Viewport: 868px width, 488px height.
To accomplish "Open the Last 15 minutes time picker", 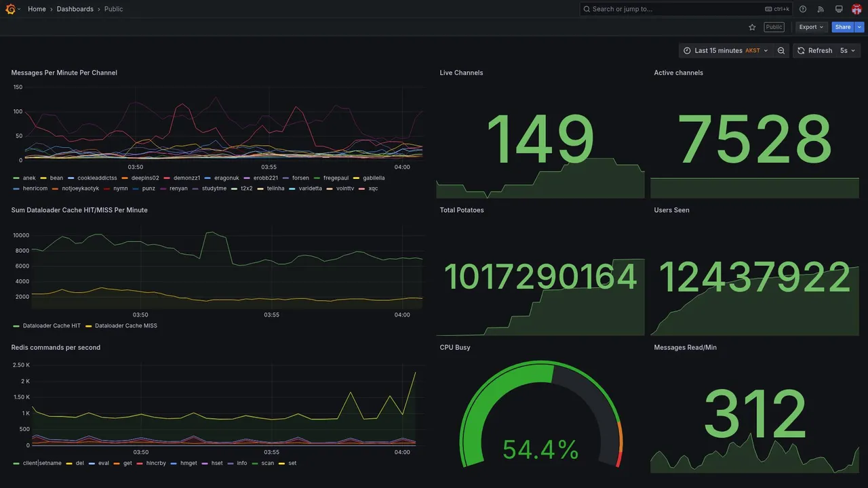I will [x=726, y=51].
